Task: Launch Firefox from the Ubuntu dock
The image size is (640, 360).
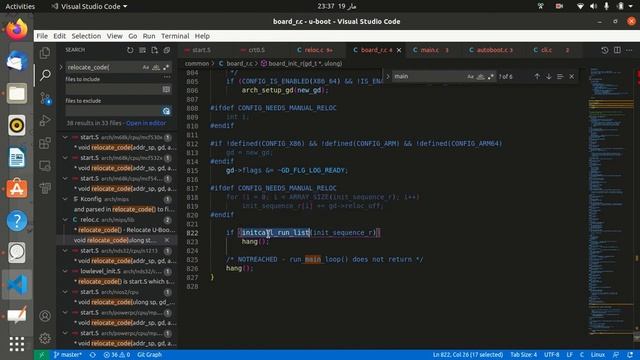Action: 17,29
